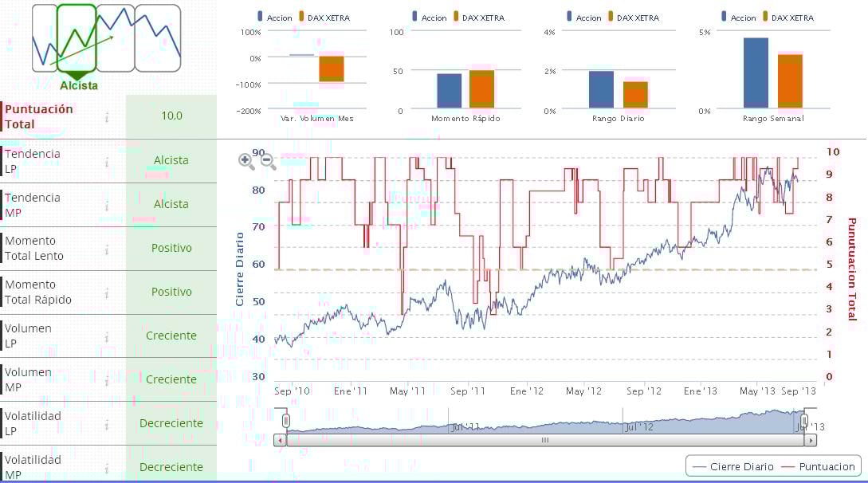Screen dimensions: 868x483
Task: Toggle DAX XETRA legend in Var. Volumen Mes chart
Action: (x=324, y=18)
